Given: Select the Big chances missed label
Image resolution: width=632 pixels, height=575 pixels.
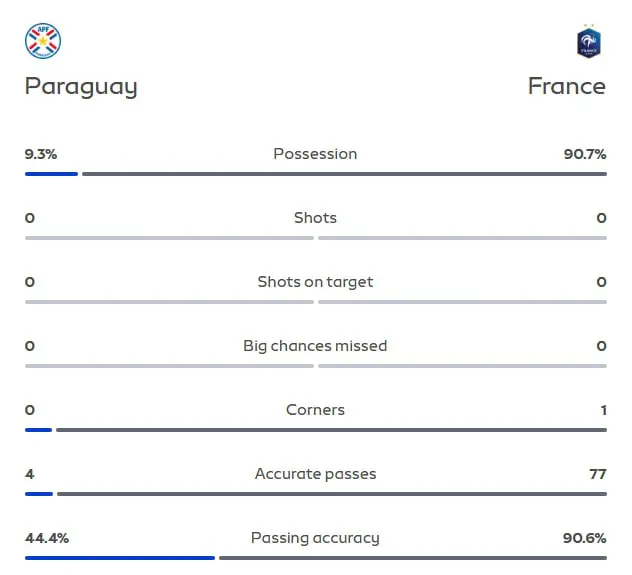Looking at the screenshot, I should point(315,346).
